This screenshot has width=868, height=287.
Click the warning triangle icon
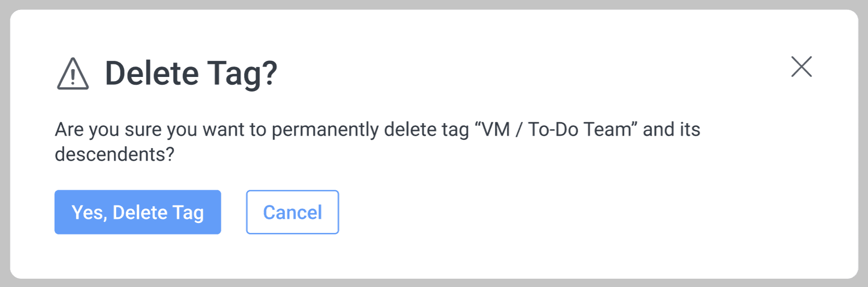[73, 74]
